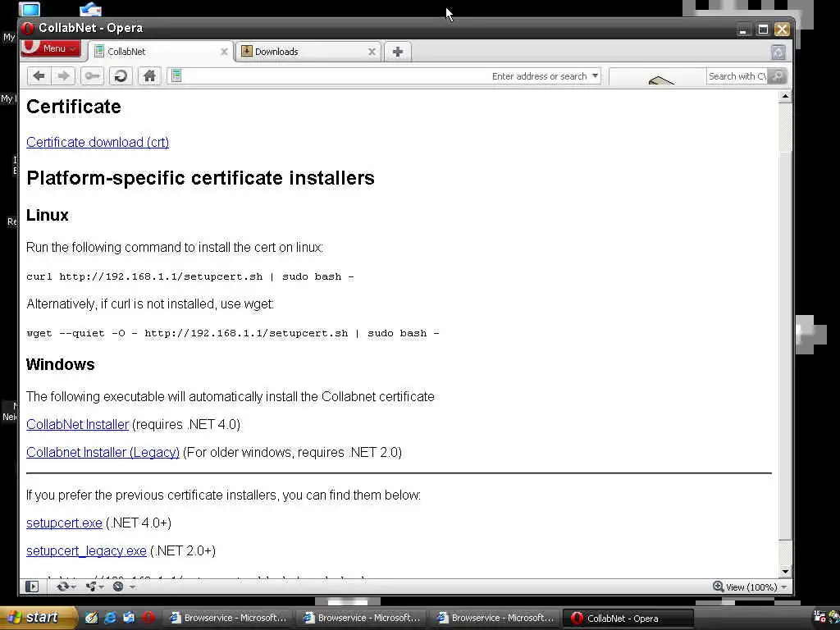Focus the Search with field

click(x=737, y=76)
